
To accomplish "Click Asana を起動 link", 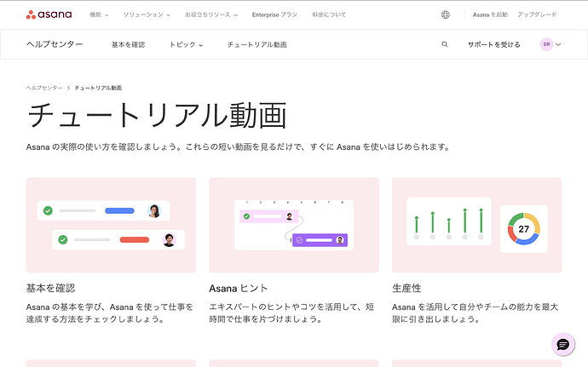I will (x=490, y=14).
